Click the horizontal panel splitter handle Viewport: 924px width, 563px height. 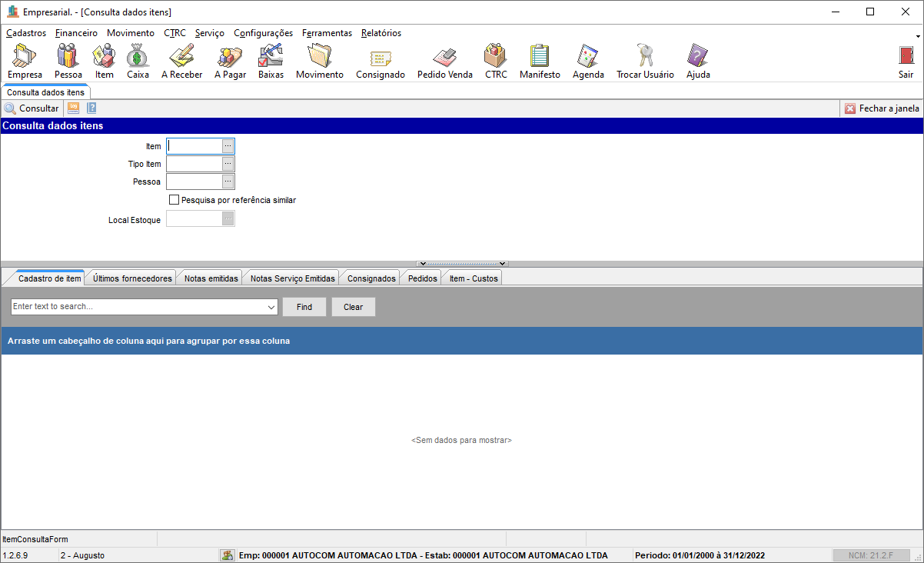coord(462,264)
